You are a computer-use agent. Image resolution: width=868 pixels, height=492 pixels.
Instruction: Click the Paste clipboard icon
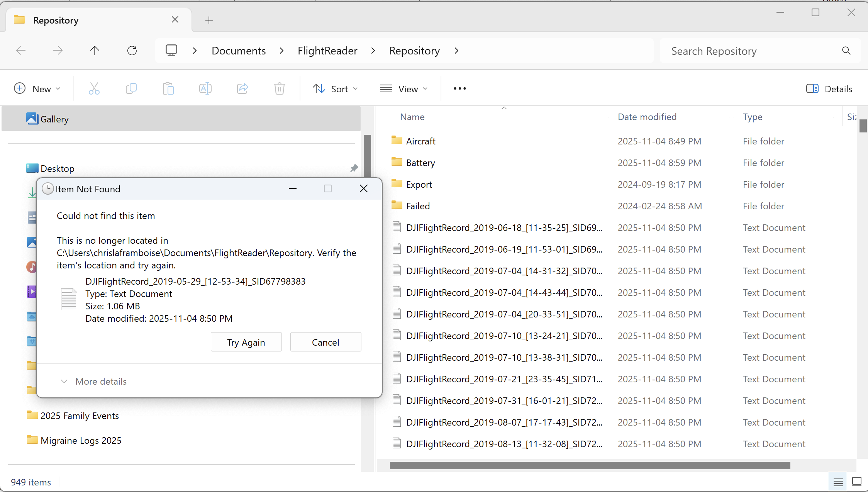(168, 89)
